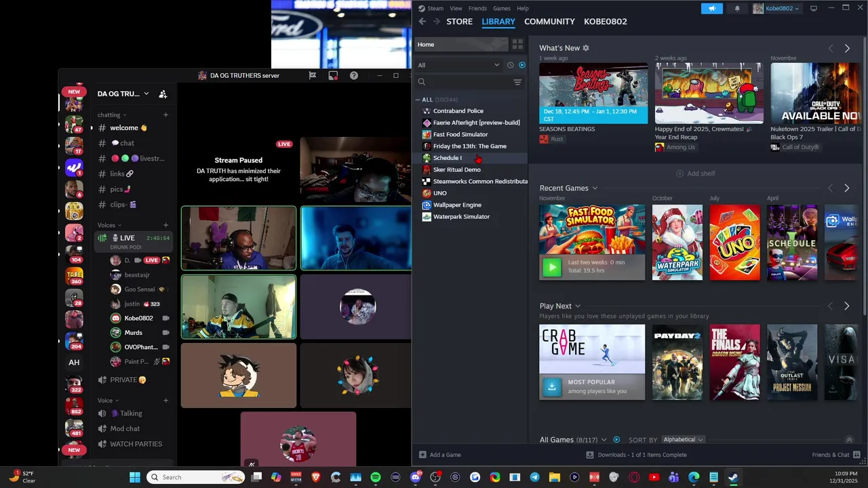Download Crab Game via download icon
This screenshot has width=868, height=488.
click(x=552, y=386)
